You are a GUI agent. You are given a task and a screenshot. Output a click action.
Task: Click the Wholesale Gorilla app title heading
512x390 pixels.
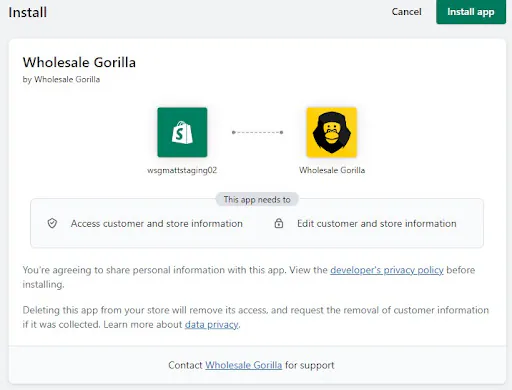[79, 62]
